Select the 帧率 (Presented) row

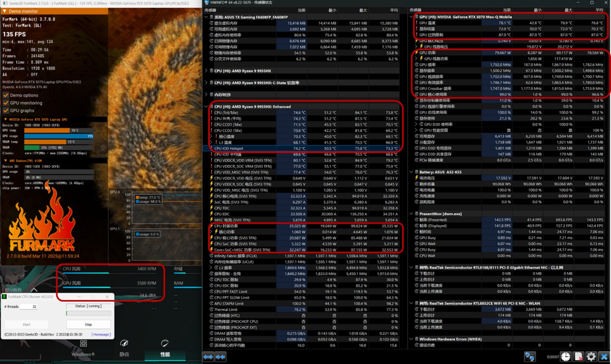pyautogui.click(x=510, y=220)
